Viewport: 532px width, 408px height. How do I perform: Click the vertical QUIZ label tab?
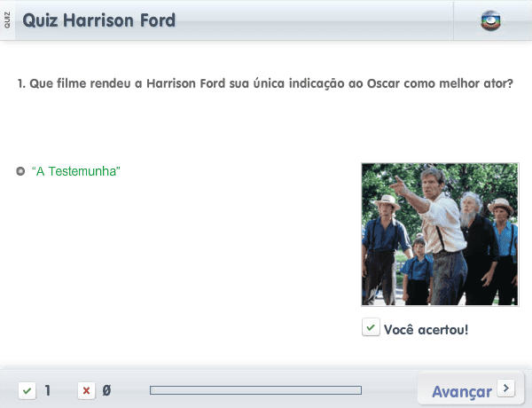point(7,20)
